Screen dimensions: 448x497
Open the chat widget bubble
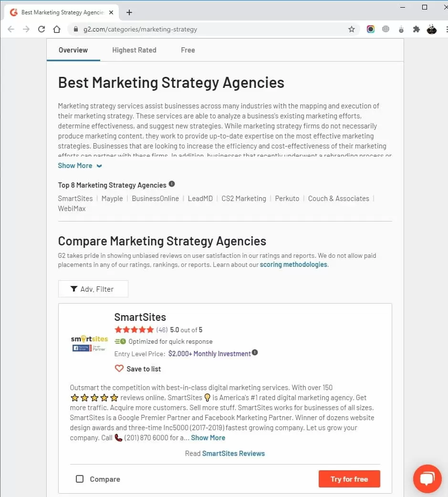tap(427, 479)
